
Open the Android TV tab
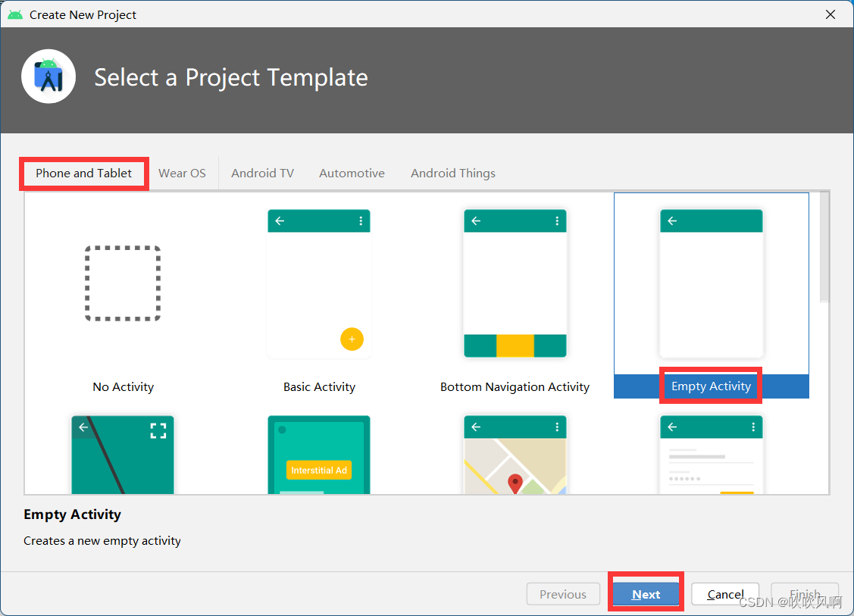(262, 174)
